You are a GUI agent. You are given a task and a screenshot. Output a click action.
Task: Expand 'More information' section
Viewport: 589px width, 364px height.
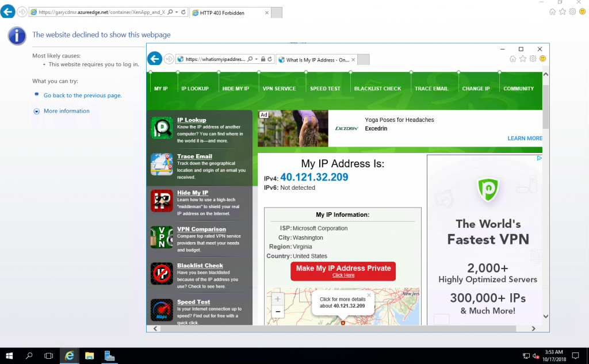pos(67,111)
